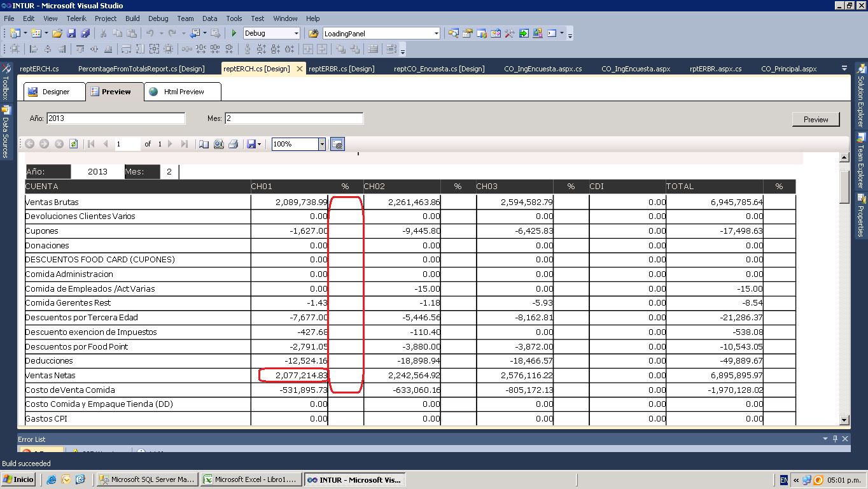The image size is (868, 489).
Task: Click the Ventas Netas row label
Action: (x=50, y=376)
